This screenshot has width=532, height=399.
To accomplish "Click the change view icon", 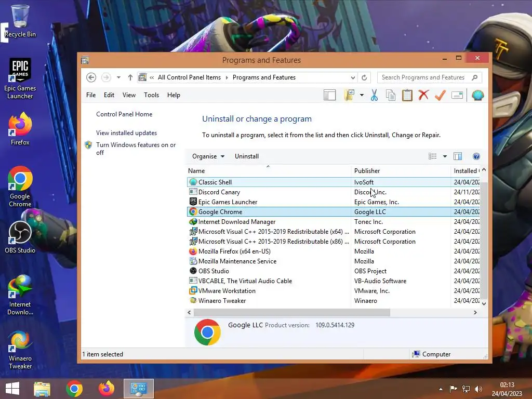I will pyautogui.click(x=432, y=156).
